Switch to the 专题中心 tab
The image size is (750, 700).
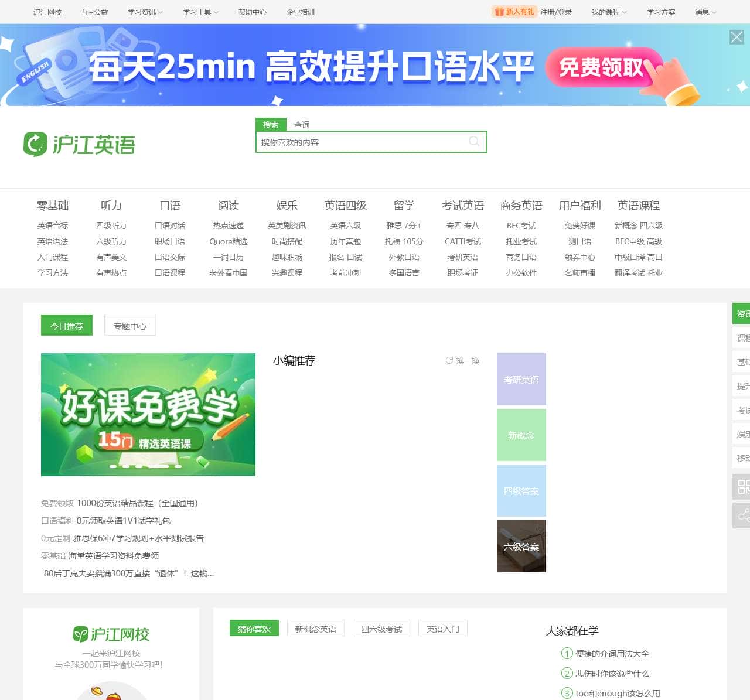130,326
